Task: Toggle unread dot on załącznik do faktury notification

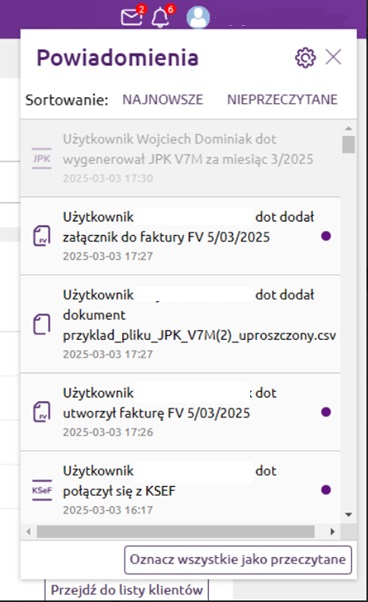Action: click(326, 236)
